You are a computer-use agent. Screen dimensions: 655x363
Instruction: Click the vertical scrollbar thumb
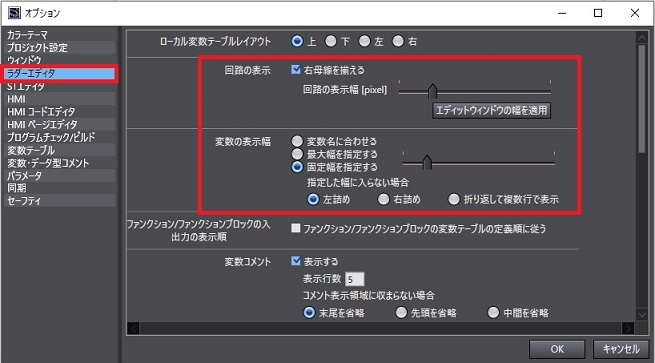[642, 98]
